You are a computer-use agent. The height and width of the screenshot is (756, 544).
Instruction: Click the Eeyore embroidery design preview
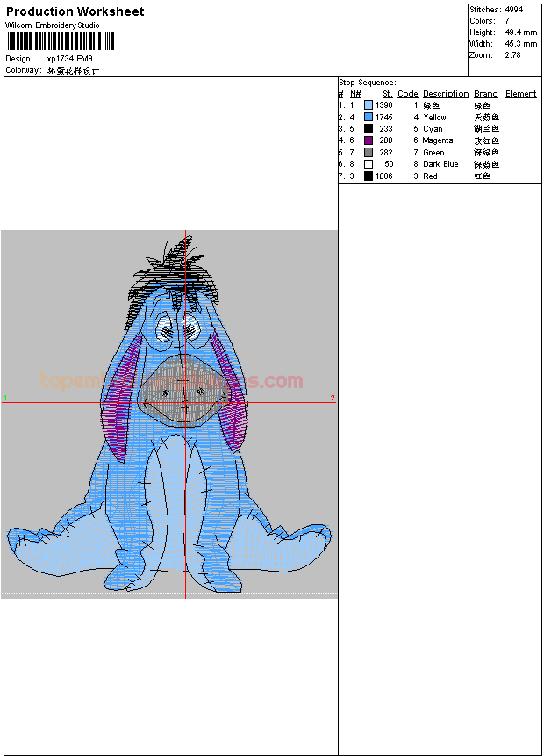[x=169, y=414]
